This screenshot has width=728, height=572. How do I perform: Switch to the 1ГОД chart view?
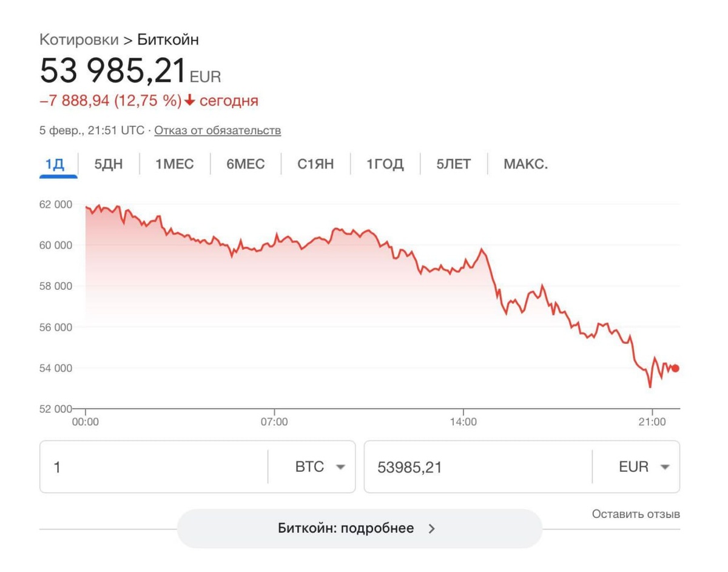[385, 164]
